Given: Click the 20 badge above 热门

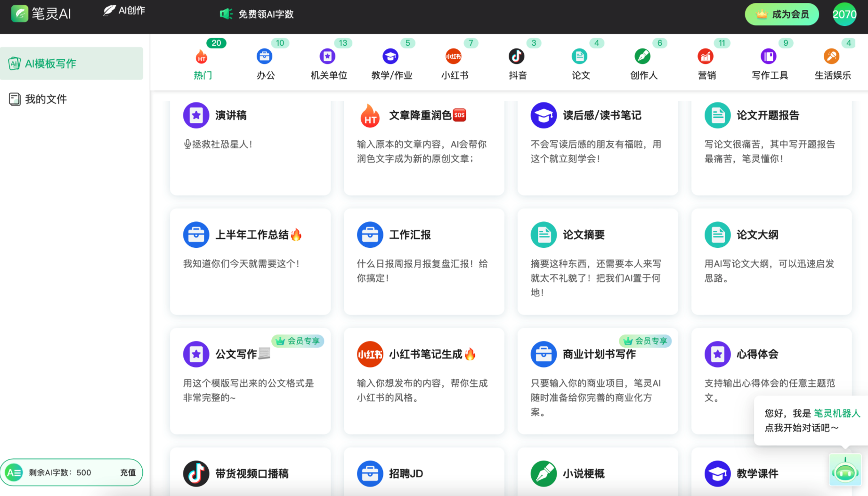Looking at the screenshot, I should 216,43.
